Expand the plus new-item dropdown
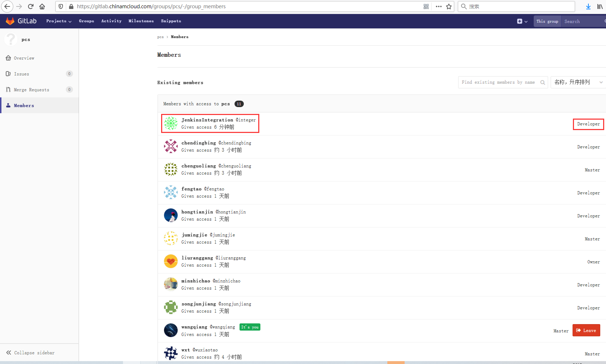Screen dimensions: 606x364 coord(522,21)
